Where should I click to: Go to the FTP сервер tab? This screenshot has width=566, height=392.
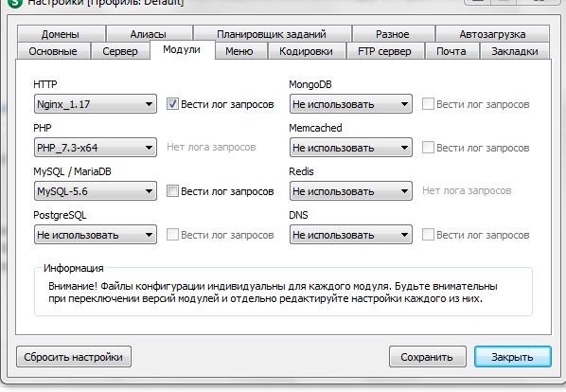click(385, 51)
